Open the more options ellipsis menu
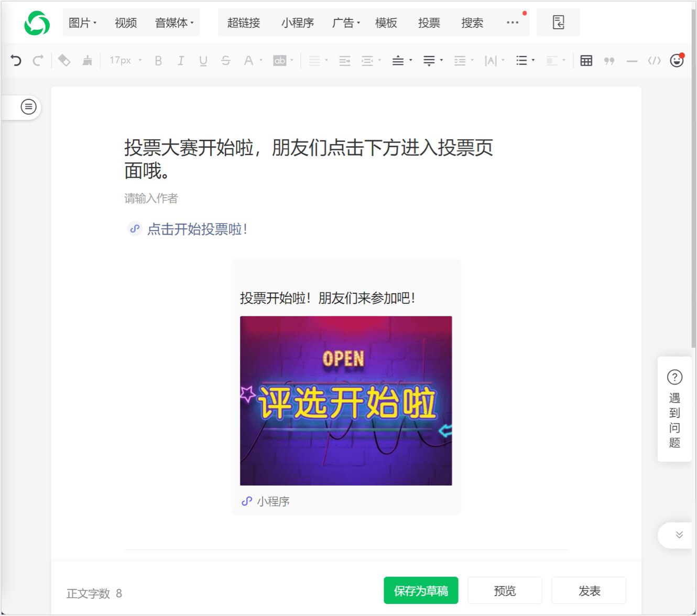Viewport: 697px width, 616px height. [x=513, y=23]
